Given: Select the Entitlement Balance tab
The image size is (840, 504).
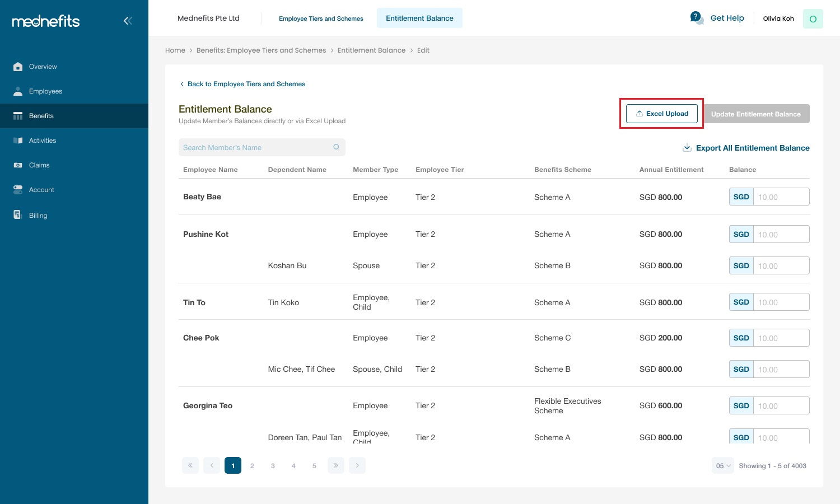Looking at the screenshot, I should [x=419, y=18].
